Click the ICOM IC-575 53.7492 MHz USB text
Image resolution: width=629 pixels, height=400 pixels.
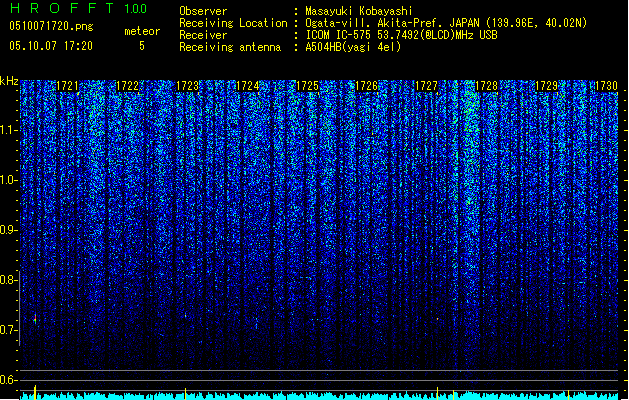coord(401,35)
